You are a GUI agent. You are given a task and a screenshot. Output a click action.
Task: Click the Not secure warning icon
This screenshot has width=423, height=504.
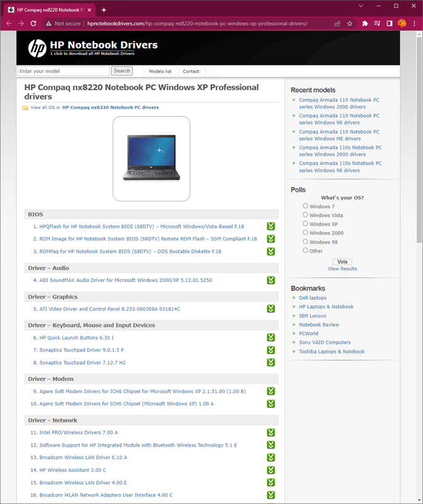[48, 23]
